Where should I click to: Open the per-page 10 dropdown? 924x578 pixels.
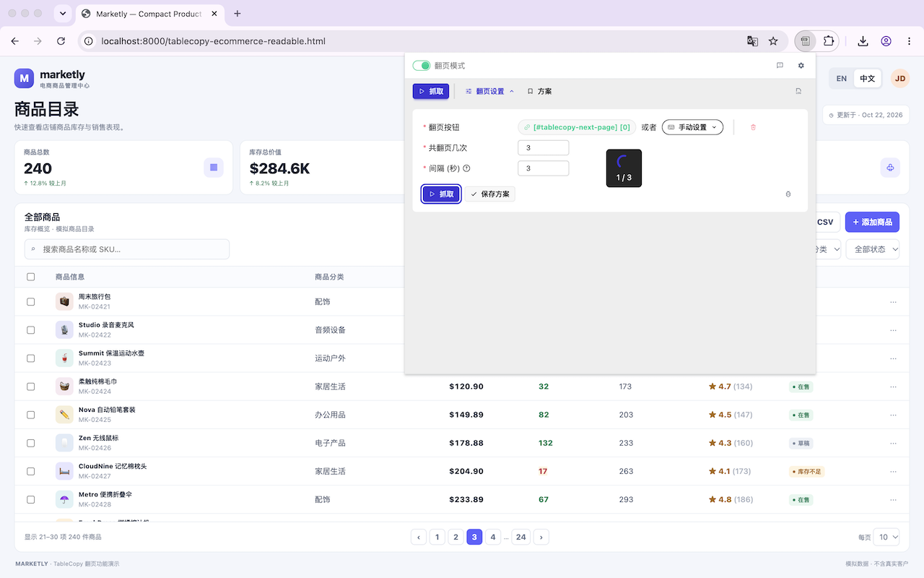pos(886,537)
